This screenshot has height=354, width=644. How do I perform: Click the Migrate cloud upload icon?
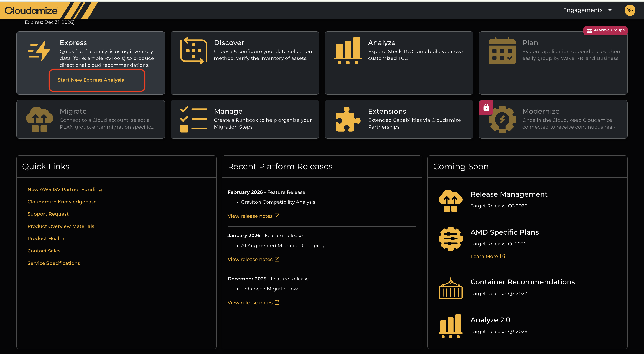[39, 119]
